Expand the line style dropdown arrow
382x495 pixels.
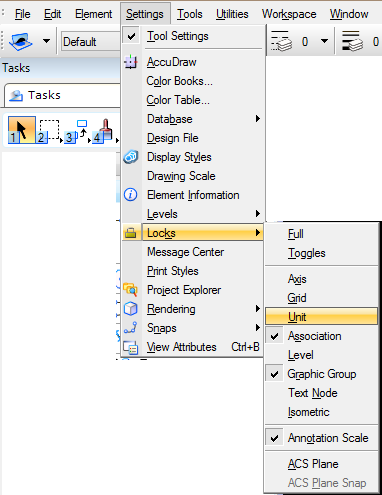coord(324,41)
